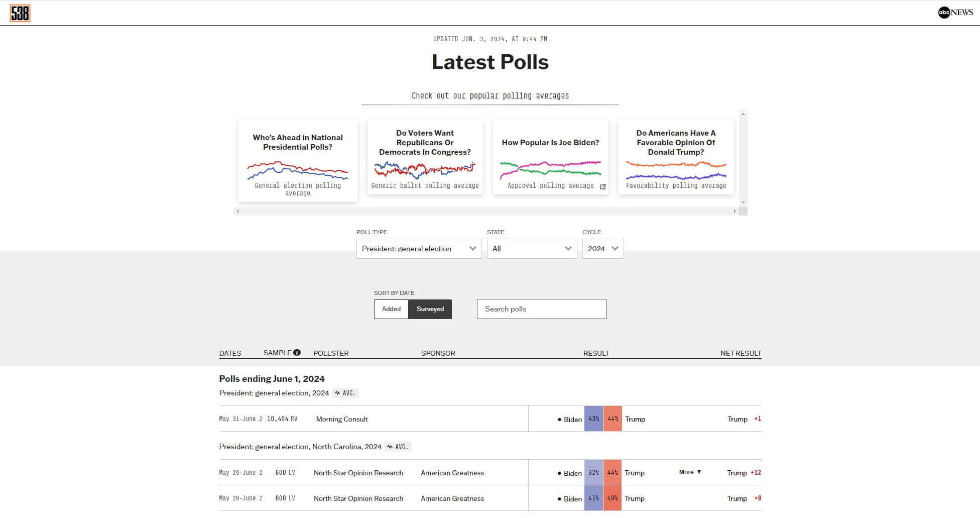Click inside the Search polls field
The height and width of the screenshot is (518, 980).
click(541, 309)
